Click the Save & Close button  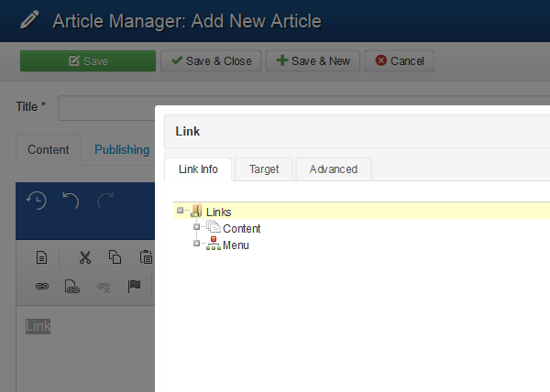[211, 61]
